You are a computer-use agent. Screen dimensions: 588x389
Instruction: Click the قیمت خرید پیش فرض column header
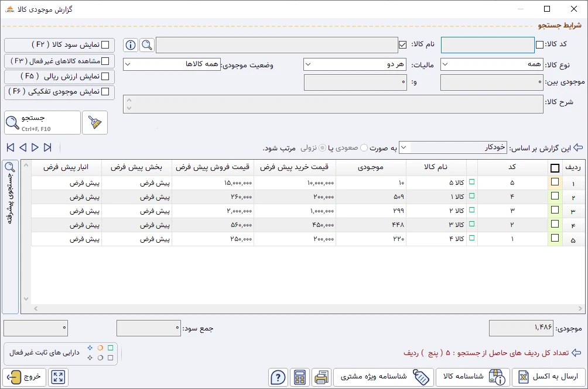point(295,167)
